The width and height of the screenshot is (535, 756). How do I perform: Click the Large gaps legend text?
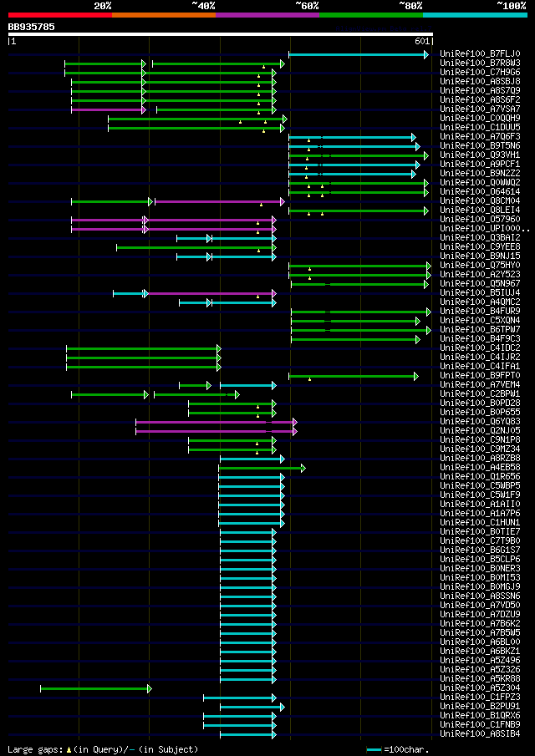click(x=35, y=749)
